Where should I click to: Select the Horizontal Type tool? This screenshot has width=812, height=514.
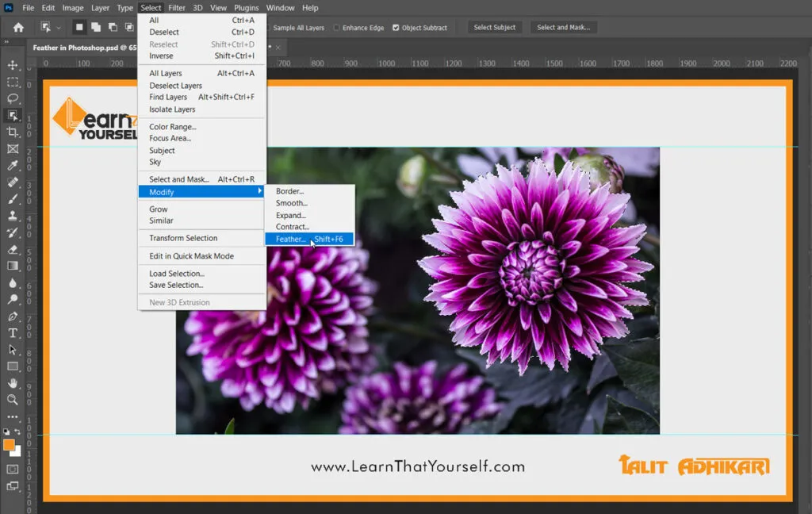click(x=13, y=332)
